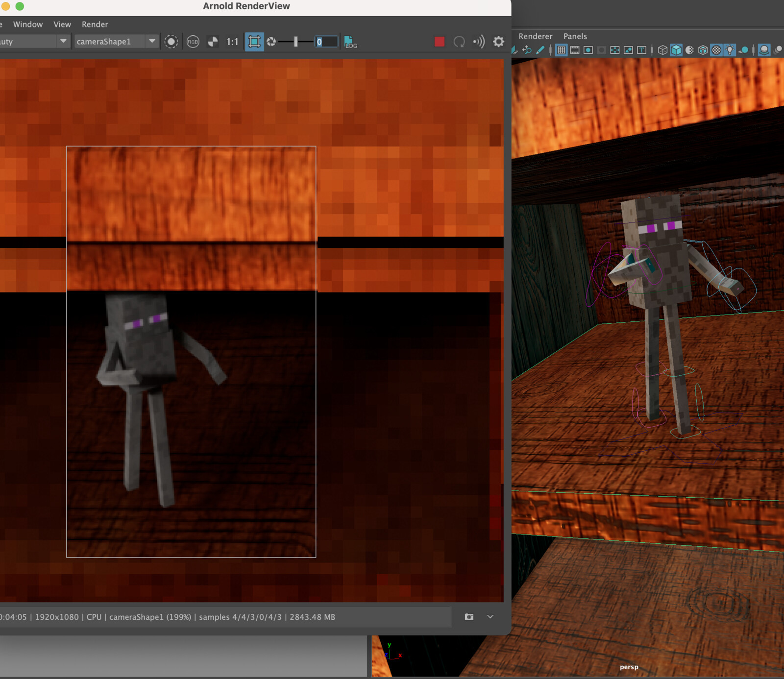Click the default material sphere icon
The image size is (784, 679).
point(689,50)
